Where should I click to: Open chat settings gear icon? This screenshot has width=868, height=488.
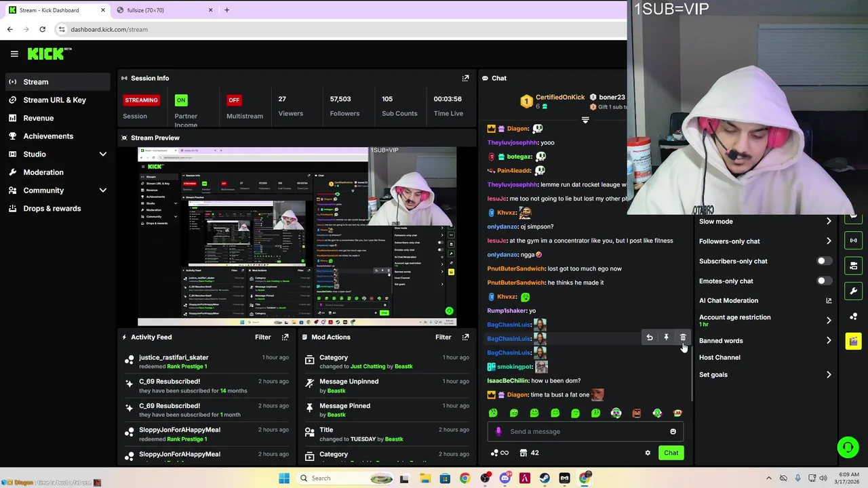[648, 453]
